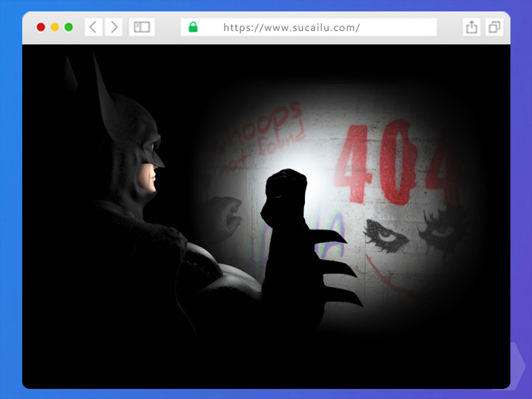Select the 'whoops not found' graffiti text
The width and height of the screenshot is (532, 399).
click(x=259, y=131)
